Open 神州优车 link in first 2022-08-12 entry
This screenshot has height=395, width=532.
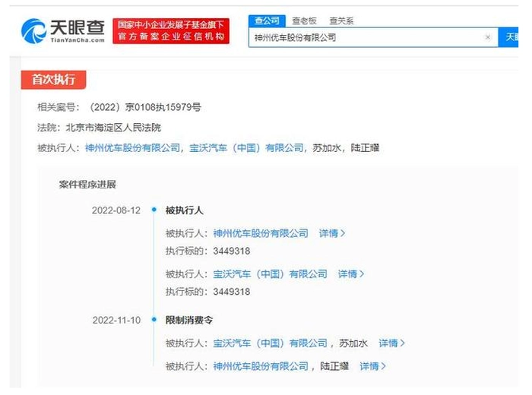coord(261,233)
